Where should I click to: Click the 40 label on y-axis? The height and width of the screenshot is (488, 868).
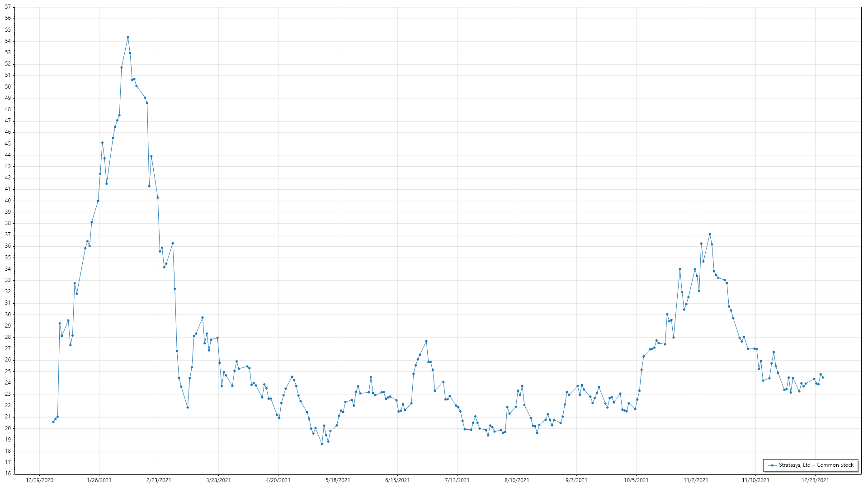click(8, 201)
